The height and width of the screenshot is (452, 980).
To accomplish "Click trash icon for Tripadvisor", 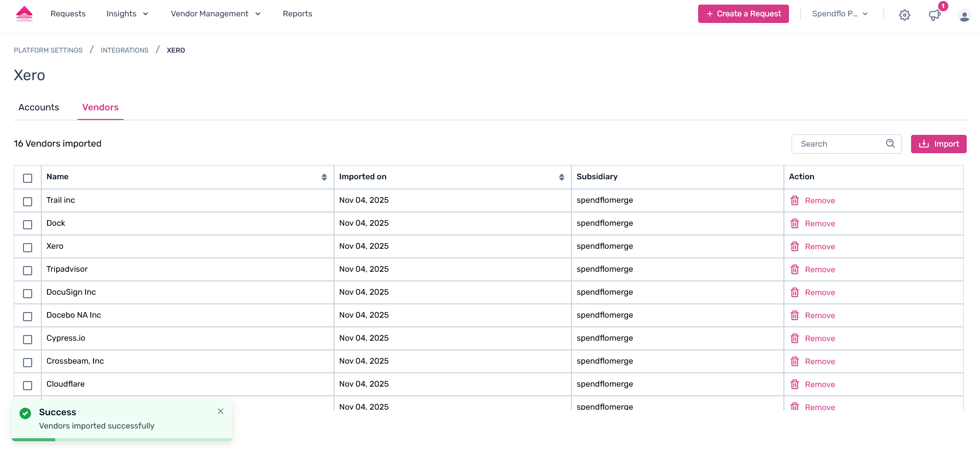I will click(795, 269).
